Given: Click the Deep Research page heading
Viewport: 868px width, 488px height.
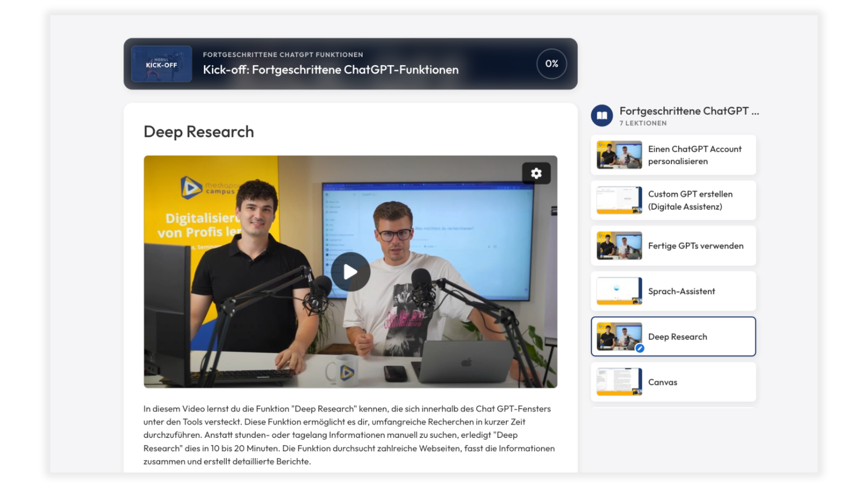Looking at the screenshot, I should (198, 132).
